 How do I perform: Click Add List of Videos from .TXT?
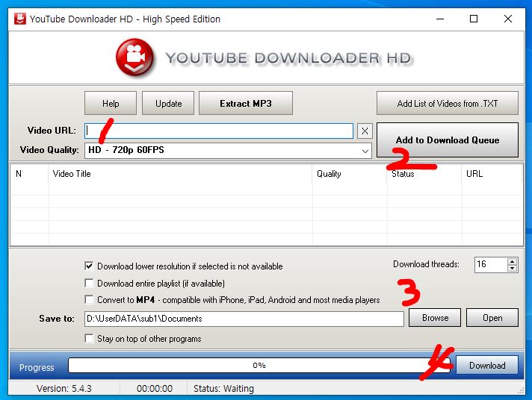pyautogui.click(x=447, y=103)
